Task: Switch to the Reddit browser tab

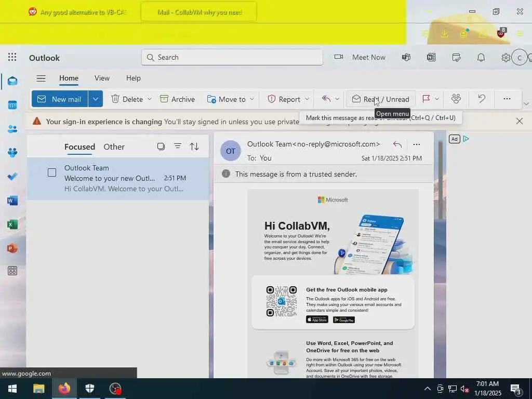Action: (x=77, y=12)
